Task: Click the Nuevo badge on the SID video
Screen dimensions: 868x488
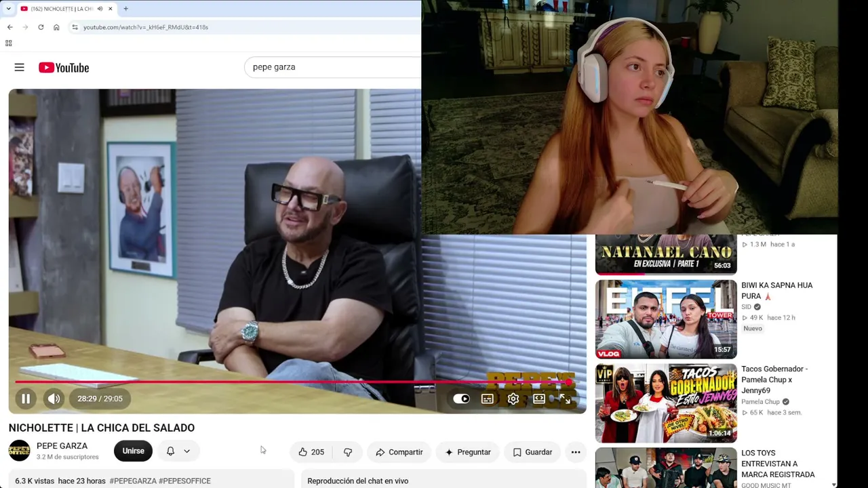Action: 753,329
